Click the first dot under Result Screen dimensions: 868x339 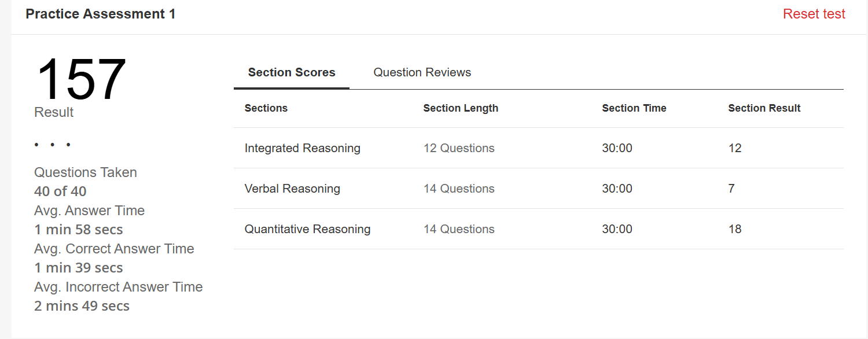(36, 144)
